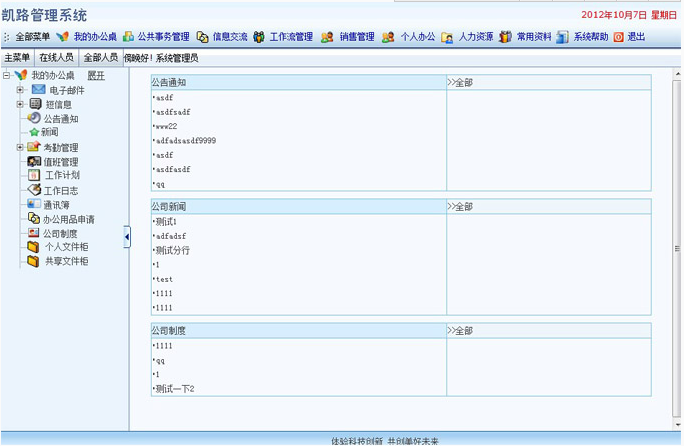Expand the 短信息 tree node

20,104
